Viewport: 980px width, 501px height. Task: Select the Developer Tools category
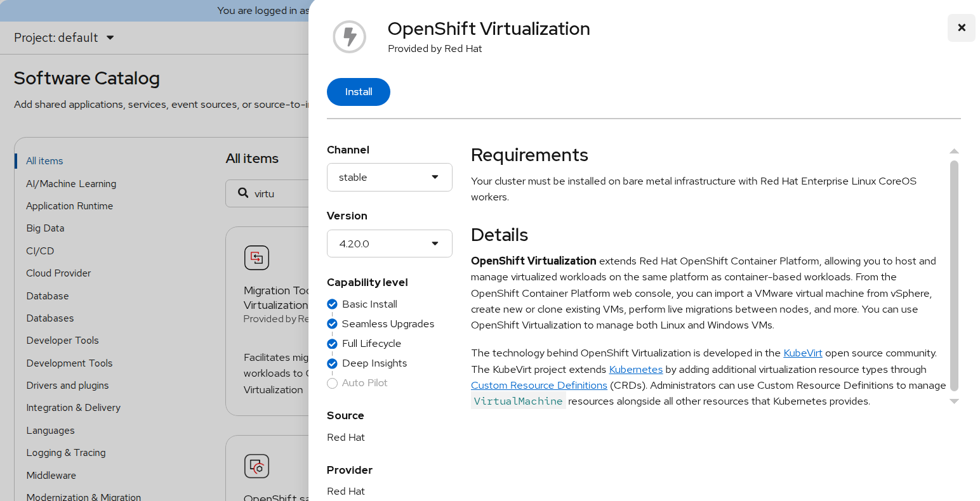[x=62, y=341]
